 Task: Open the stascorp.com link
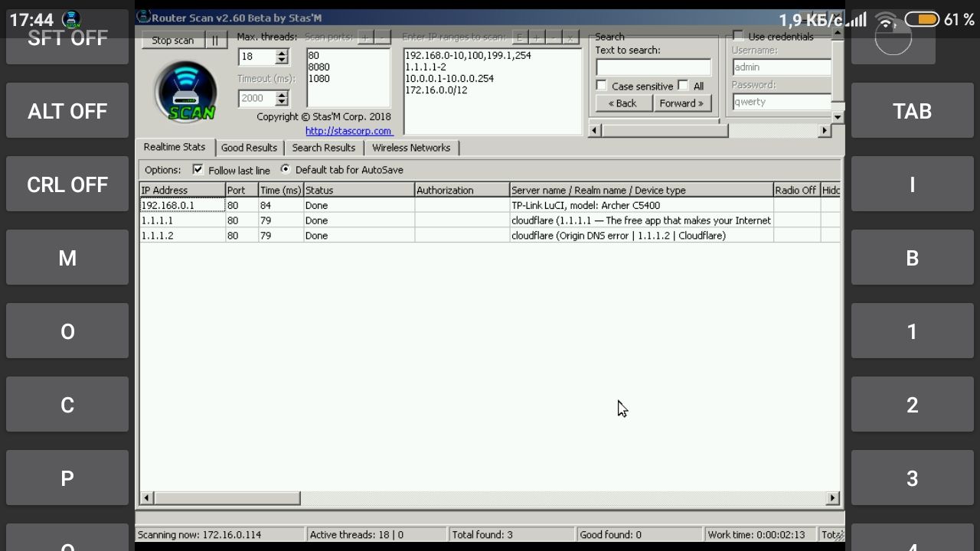348,131
